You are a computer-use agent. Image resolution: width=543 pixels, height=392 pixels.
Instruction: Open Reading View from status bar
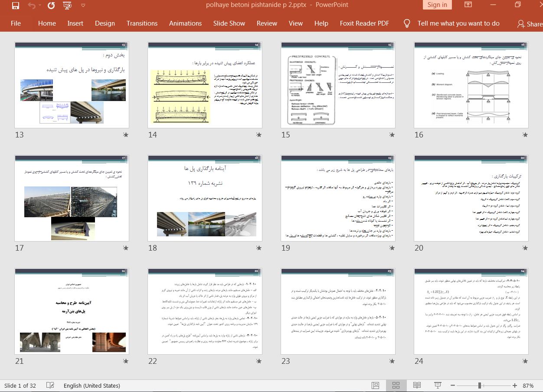coord(417,385)
